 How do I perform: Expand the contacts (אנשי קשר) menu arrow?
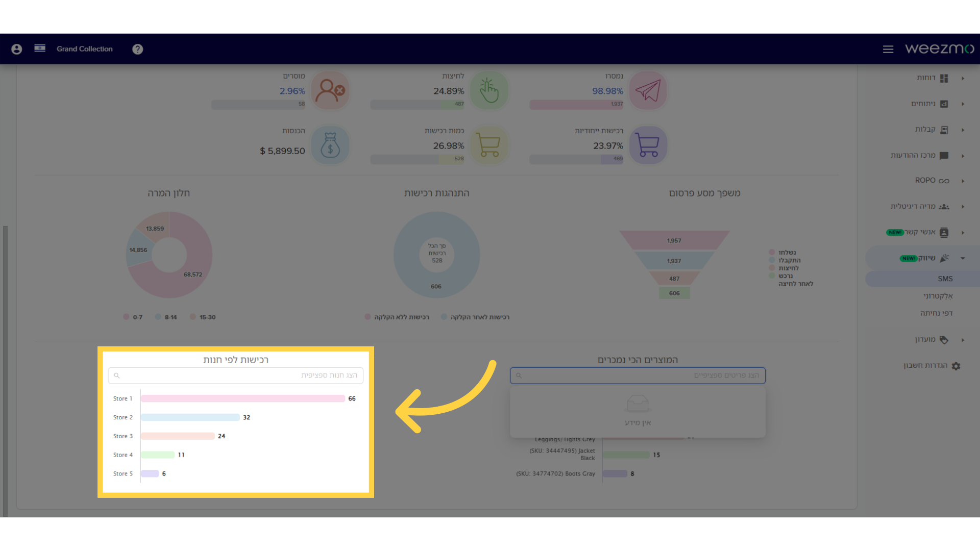(963, 233)
